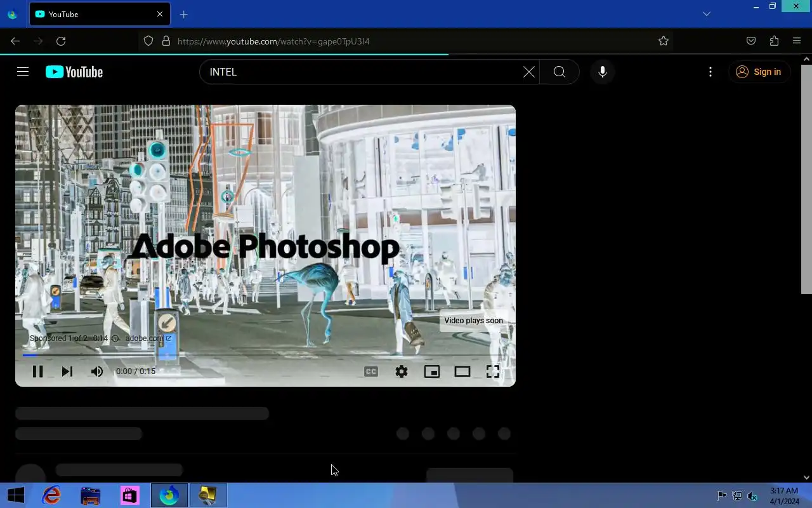Mute the video player volume

click(x=96, y=371)
